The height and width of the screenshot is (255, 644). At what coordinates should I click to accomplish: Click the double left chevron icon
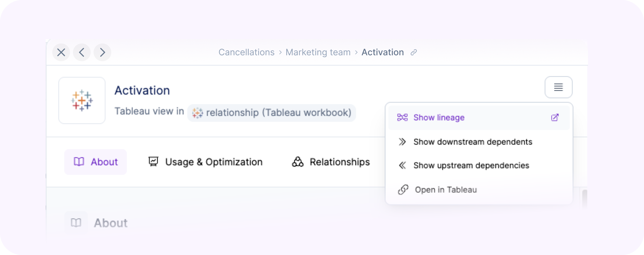pyautogui.click(x=402, y=165)
